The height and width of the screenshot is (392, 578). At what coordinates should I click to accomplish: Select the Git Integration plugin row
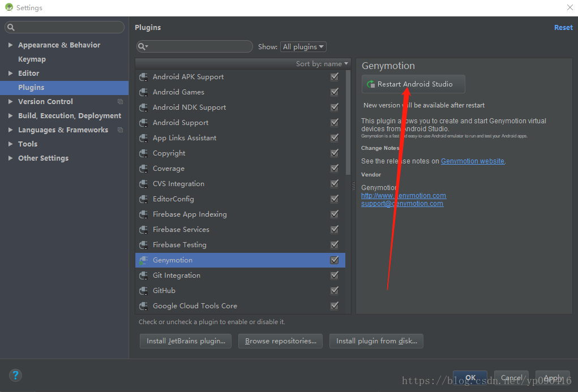point(240,275)
